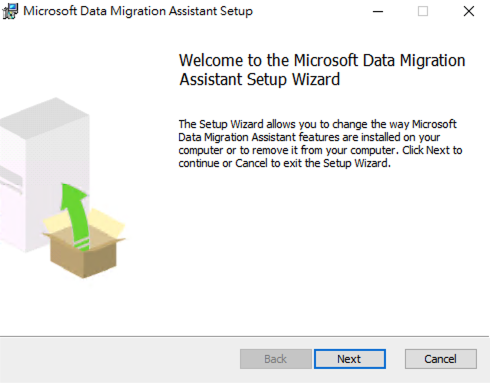Click the gray footer area left of Back

pyautogui.click(x=120, y=359)
